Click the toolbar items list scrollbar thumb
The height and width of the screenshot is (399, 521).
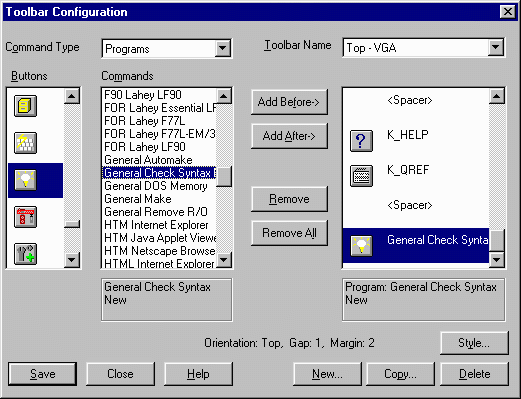[x=497, y=240]
